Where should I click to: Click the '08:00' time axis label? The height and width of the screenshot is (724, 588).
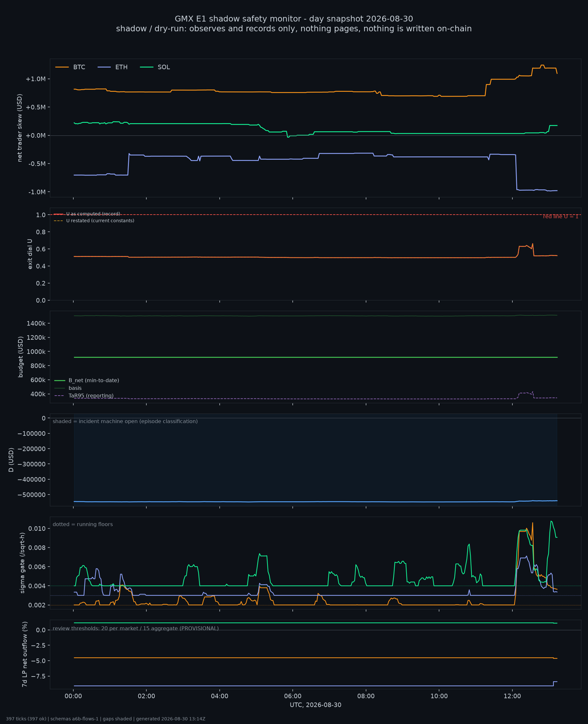(366, 696)
